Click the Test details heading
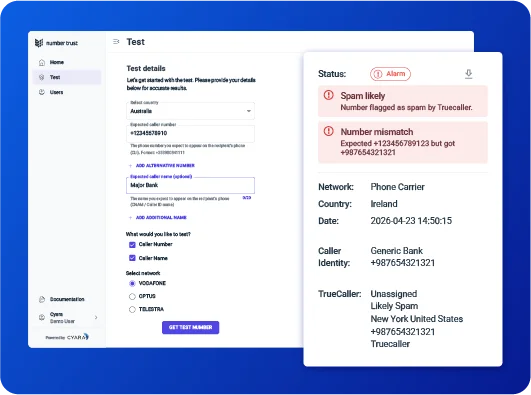Viewport: 531px width, 395px height. tap(146, 68)
